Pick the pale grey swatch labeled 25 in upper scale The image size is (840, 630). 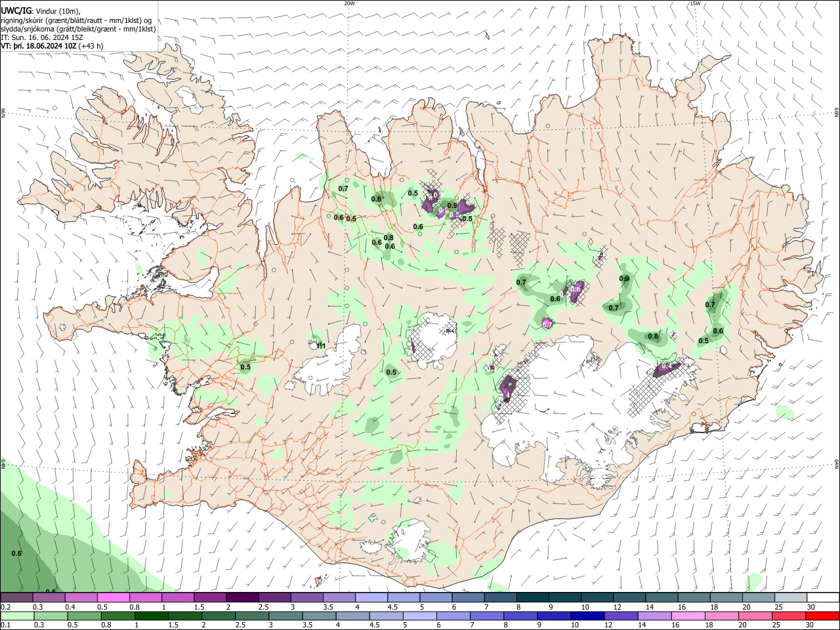791,598
